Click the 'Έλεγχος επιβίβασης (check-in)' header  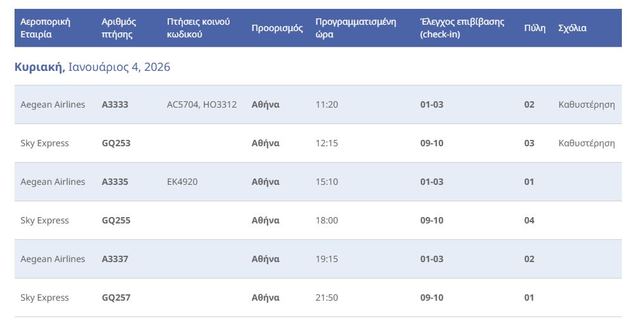tap(462, 28)
